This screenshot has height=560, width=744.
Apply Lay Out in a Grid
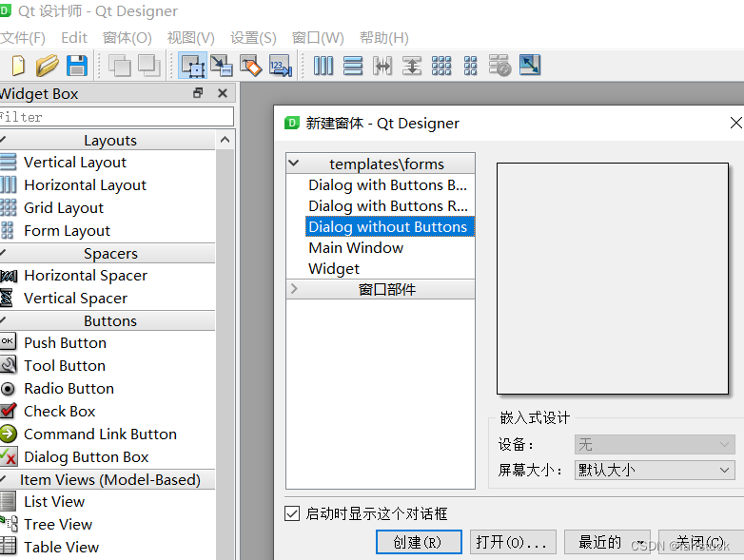click(x=441, y=66)
